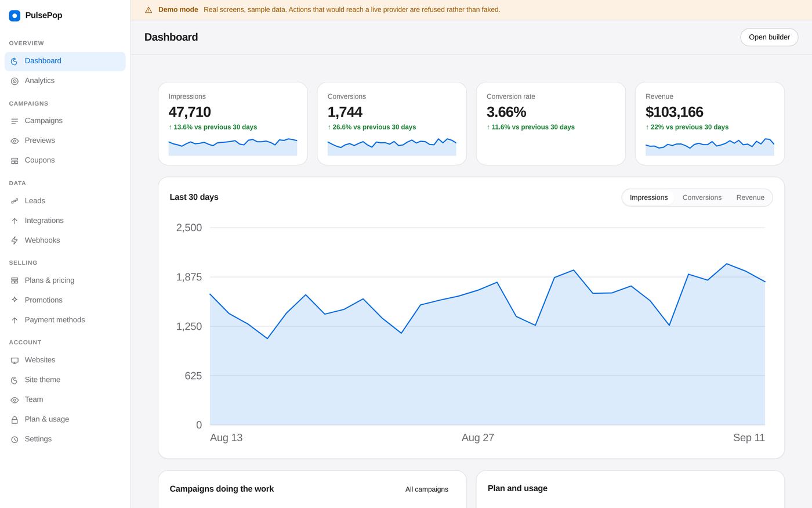Viewport: 812px width, 508px height.
Task: Click the Leads icon in sidebar
Action: [x=14, y=201]
